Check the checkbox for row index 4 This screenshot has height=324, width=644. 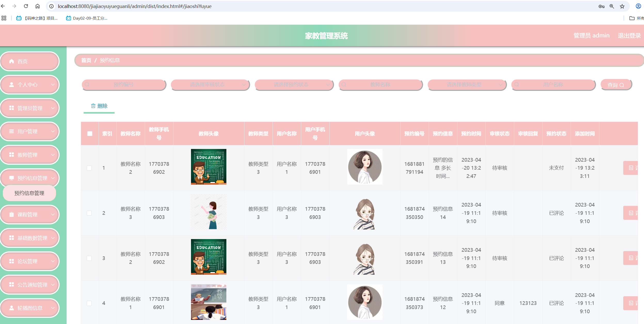89,303
